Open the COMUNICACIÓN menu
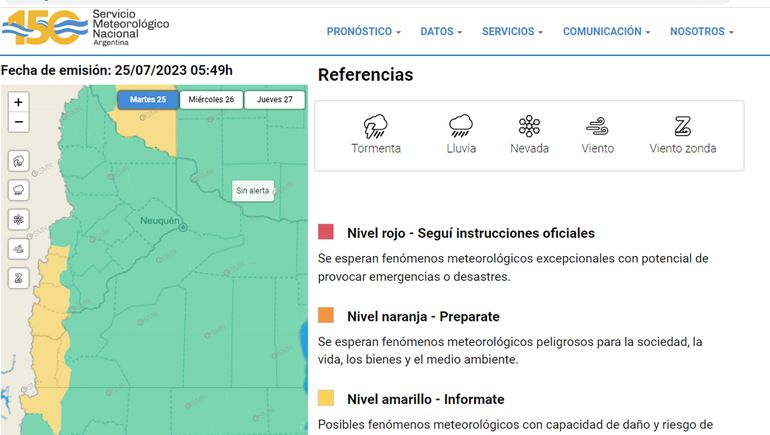The image size is (770, 435). [x=606, y=32]
